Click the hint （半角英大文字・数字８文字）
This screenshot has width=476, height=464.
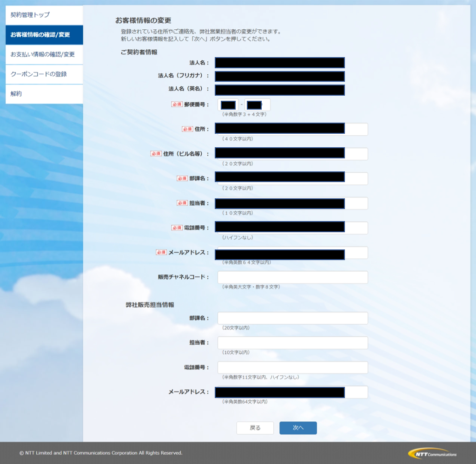click(x=251, y=287)
